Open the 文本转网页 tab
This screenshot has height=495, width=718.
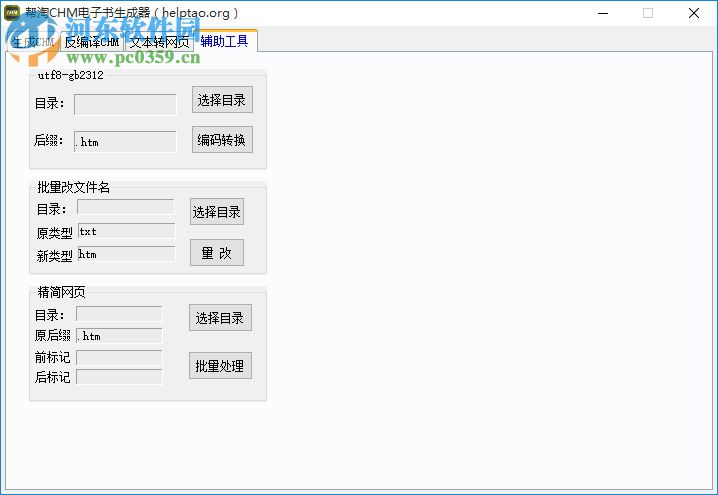[159, 42]
